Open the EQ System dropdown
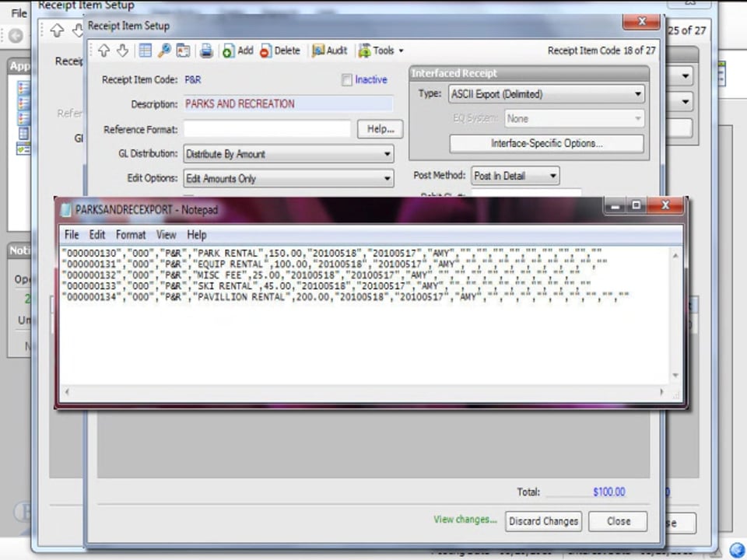Screen dimensions: 747x560 tap(574, 118)
